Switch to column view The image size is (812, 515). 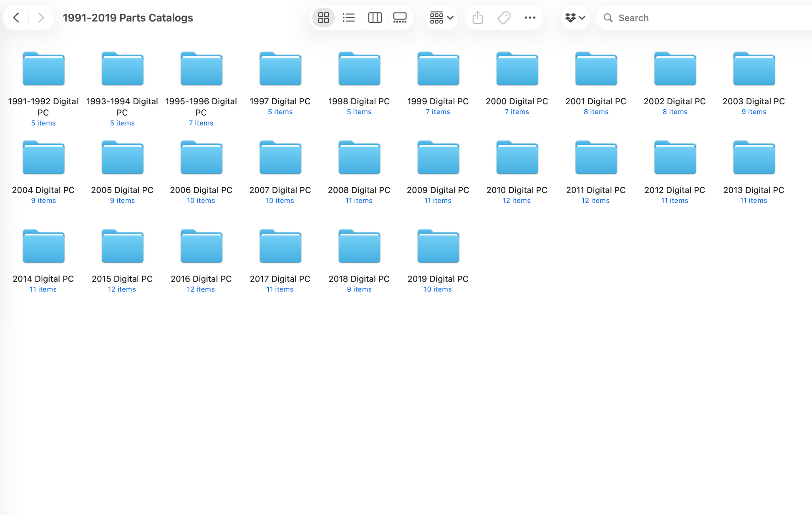[375, 18]
